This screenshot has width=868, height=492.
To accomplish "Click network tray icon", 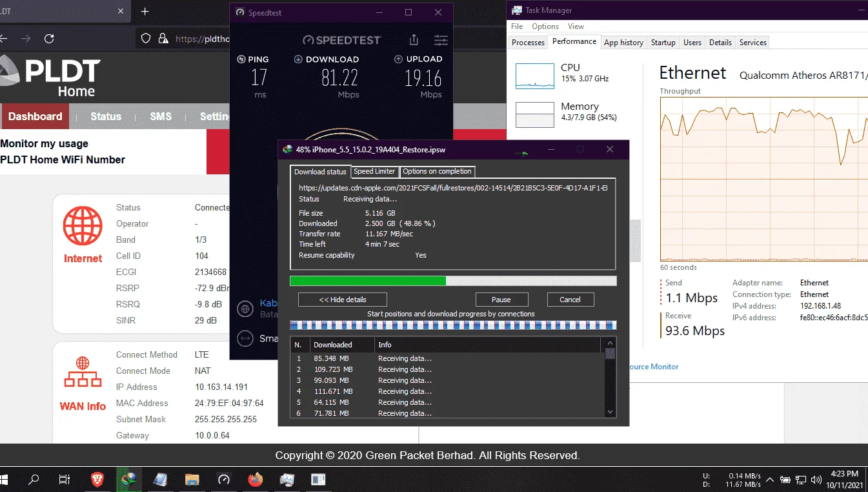I will click(800, 480).
